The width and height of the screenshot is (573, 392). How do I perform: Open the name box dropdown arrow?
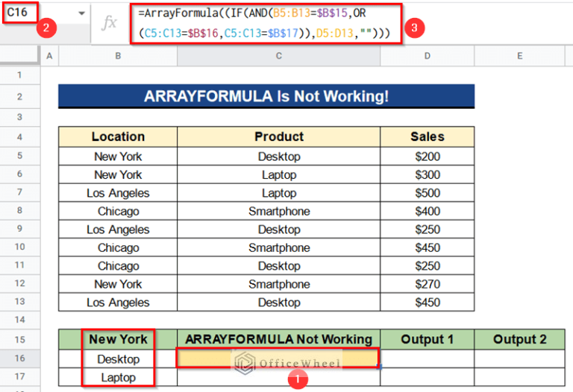click(x=81, y=14)
